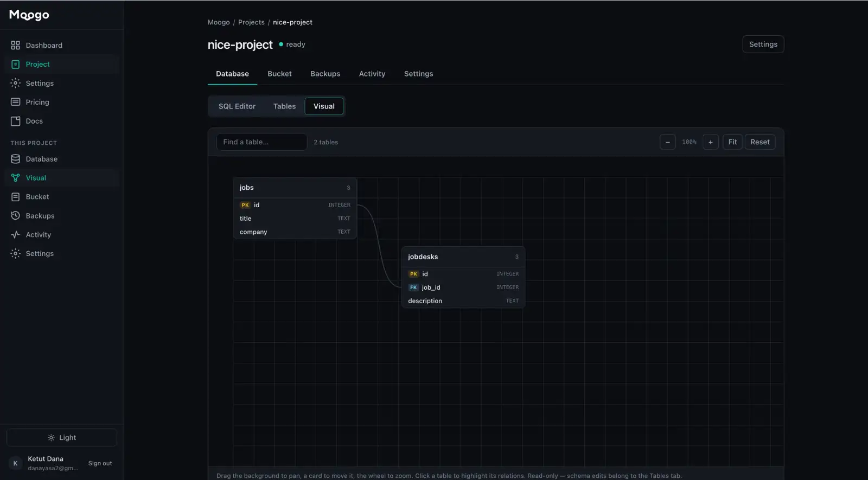Click the gear icon beside top Settings
The height and width of the screenshot is (480, 868).
(15, 84)
